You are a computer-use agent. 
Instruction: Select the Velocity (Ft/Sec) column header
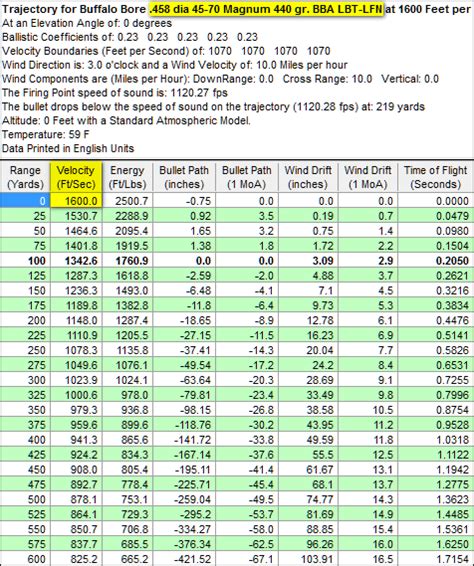tap(76, 177)
